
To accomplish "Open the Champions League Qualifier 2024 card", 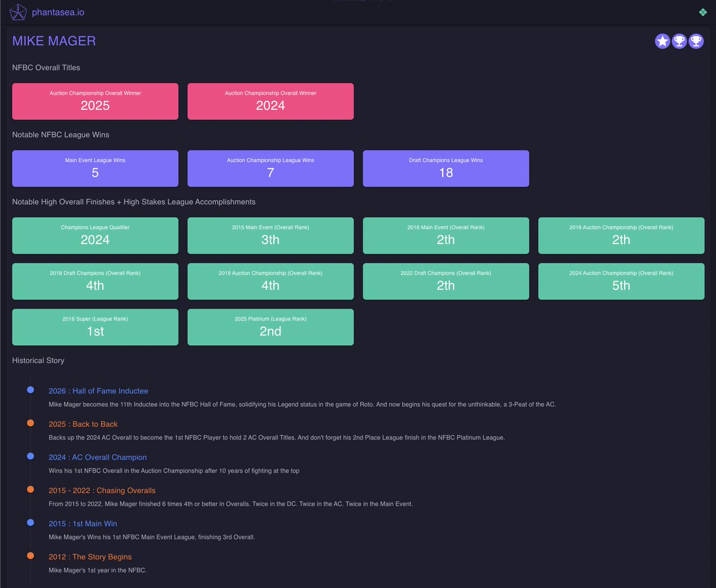I will (x=95, y=236).
